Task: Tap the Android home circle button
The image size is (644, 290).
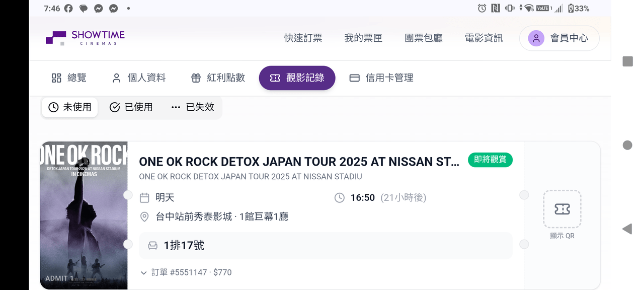Action: pos(627,145)
